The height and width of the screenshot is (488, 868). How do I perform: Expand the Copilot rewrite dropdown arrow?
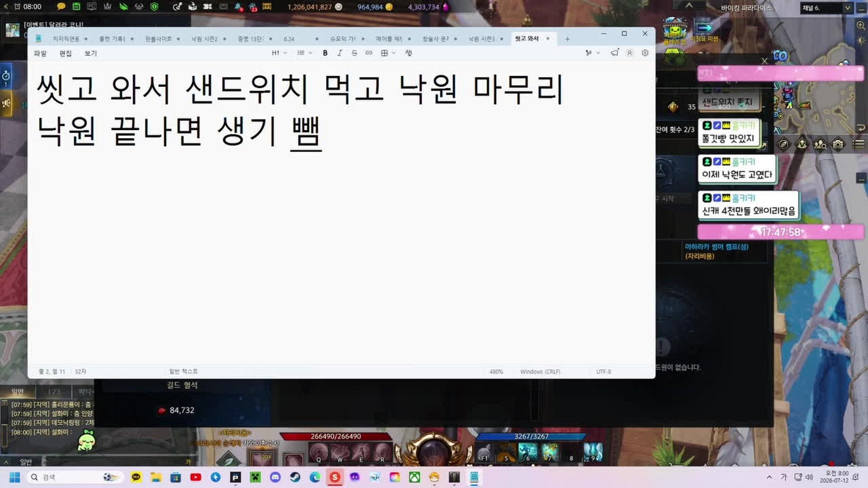(x=599, y=53)
